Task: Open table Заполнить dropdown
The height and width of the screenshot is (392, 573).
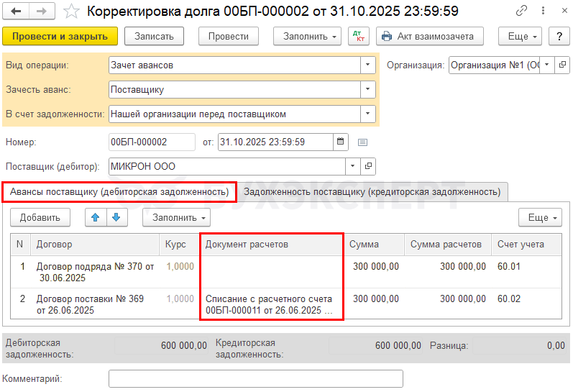Action: [x=176, y=217]
